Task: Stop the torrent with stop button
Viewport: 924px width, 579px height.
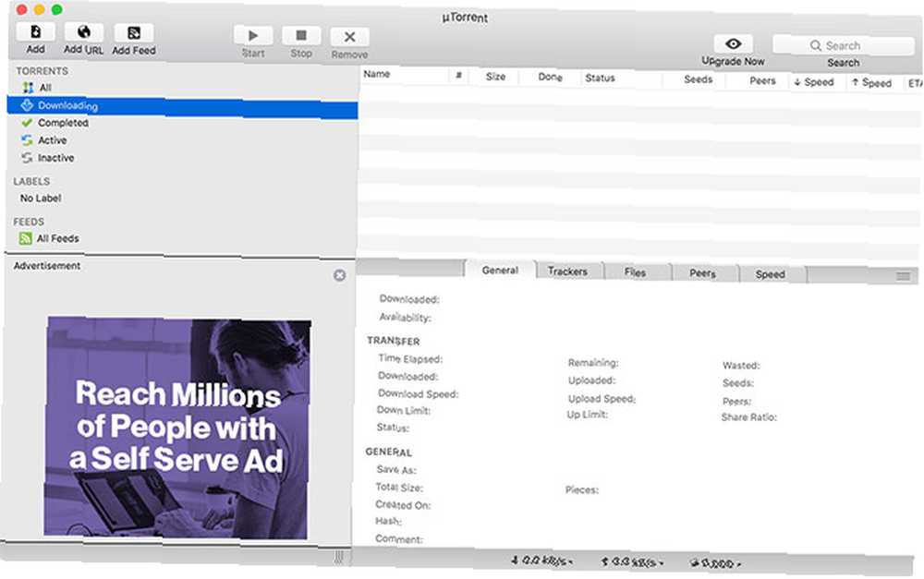Action: coord(301,36)
